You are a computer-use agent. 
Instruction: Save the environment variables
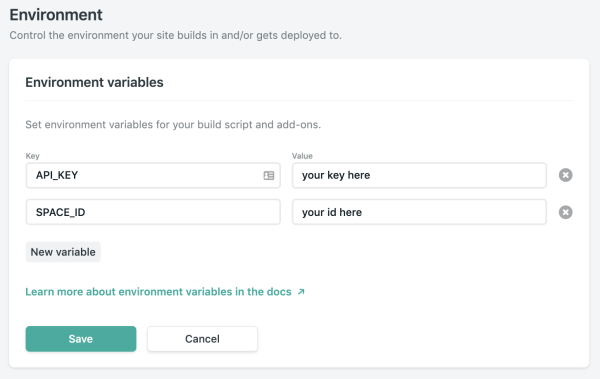click(81, 339)
